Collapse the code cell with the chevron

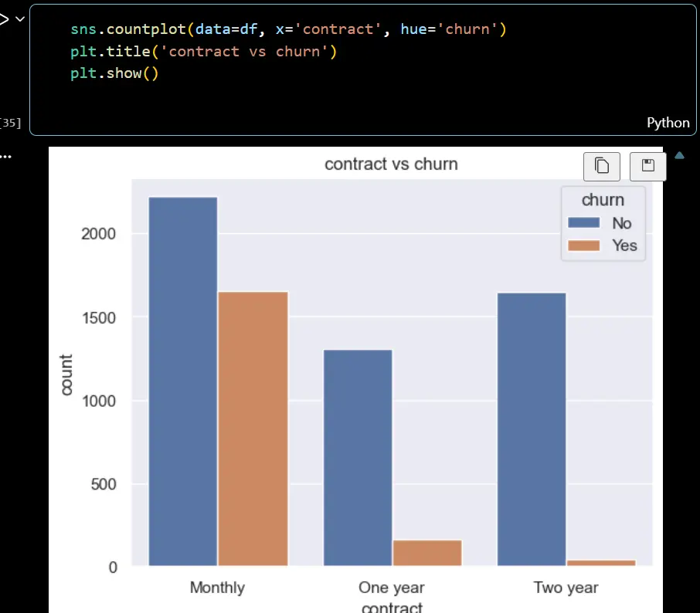tap(19, 19)
